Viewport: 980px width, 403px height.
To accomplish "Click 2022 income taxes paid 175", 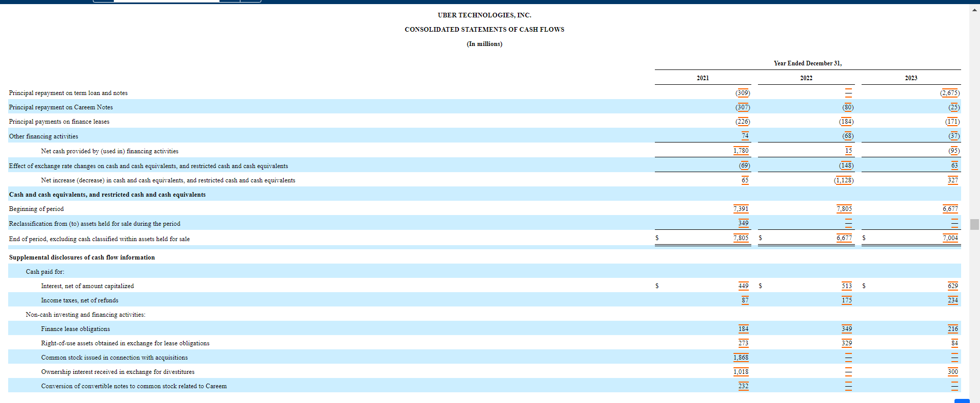I will [847, 300].
